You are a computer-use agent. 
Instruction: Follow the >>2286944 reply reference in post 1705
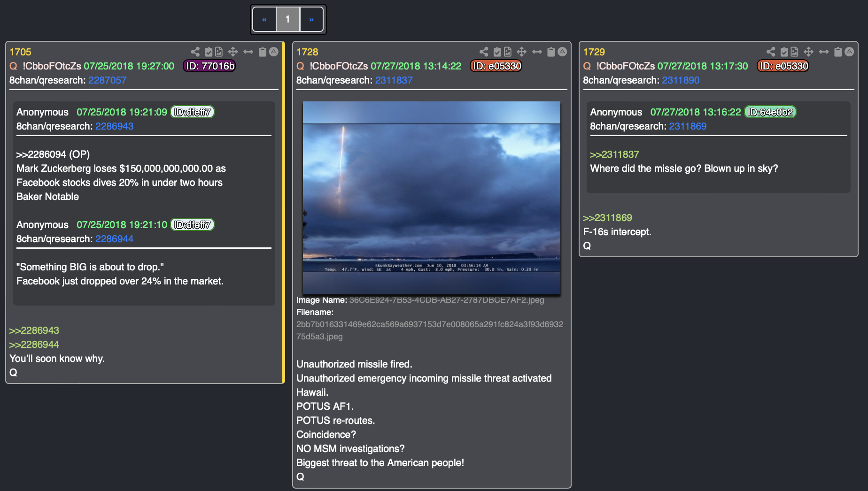[34, 345]
